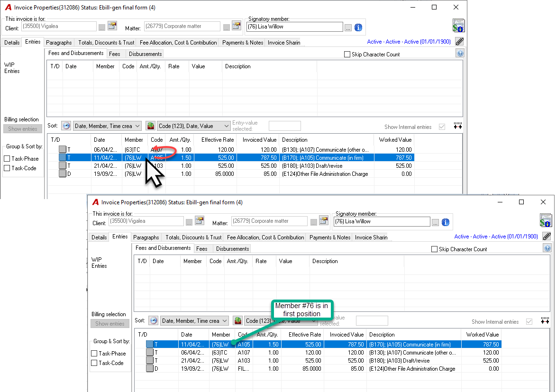This screenshot has height=392, width=556.
Task: Click client browse button in back window
Action: [102, 27]
